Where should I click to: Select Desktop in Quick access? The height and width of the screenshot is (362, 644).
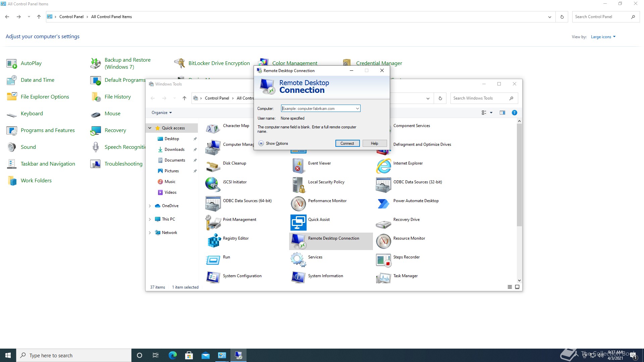click(x=172, y=139)
